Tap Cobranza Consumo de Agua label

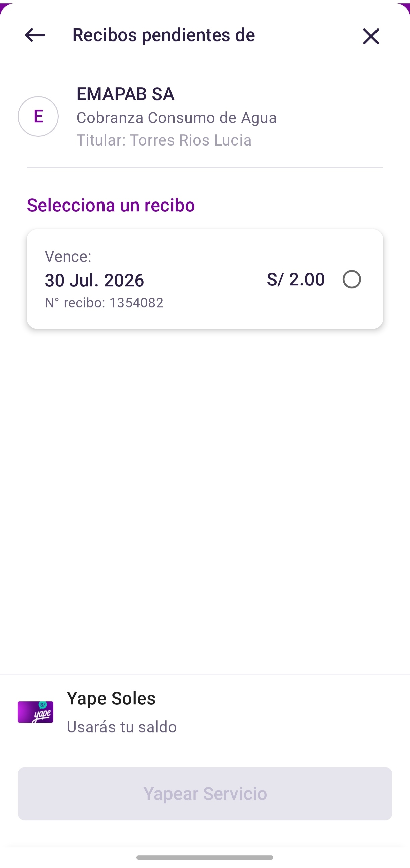pos(177,118)
